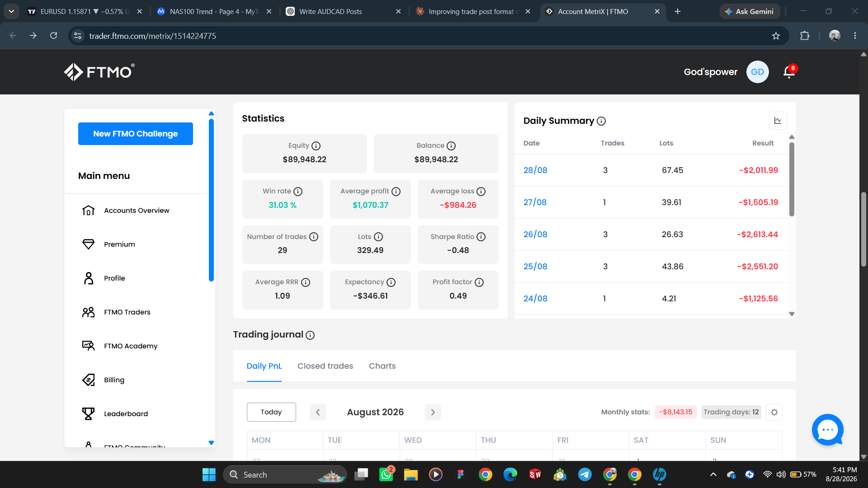Open the Windows Start menu

(209, 474)
